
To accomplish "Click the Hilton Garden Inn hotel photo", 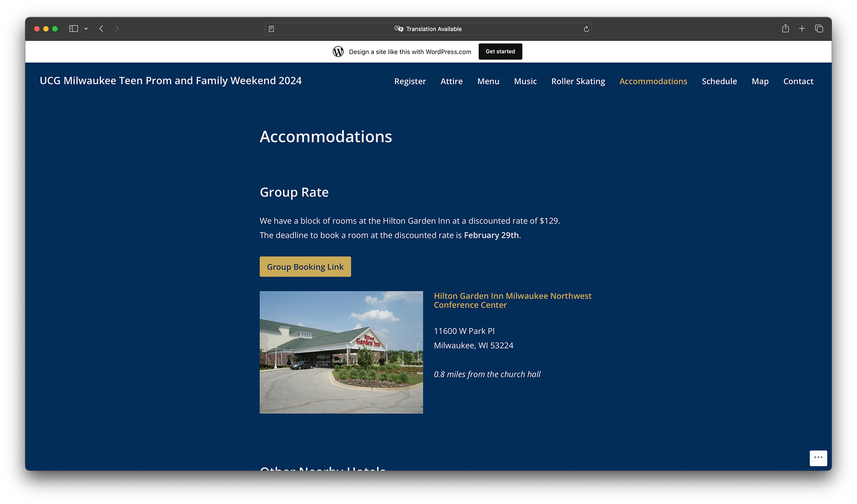I will tap(341, 352).
